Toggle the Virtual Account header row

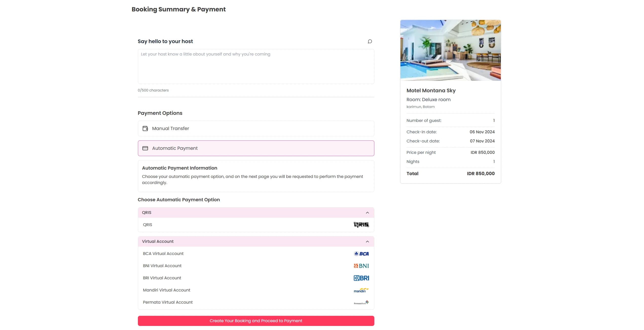click(x=253, y=242)
